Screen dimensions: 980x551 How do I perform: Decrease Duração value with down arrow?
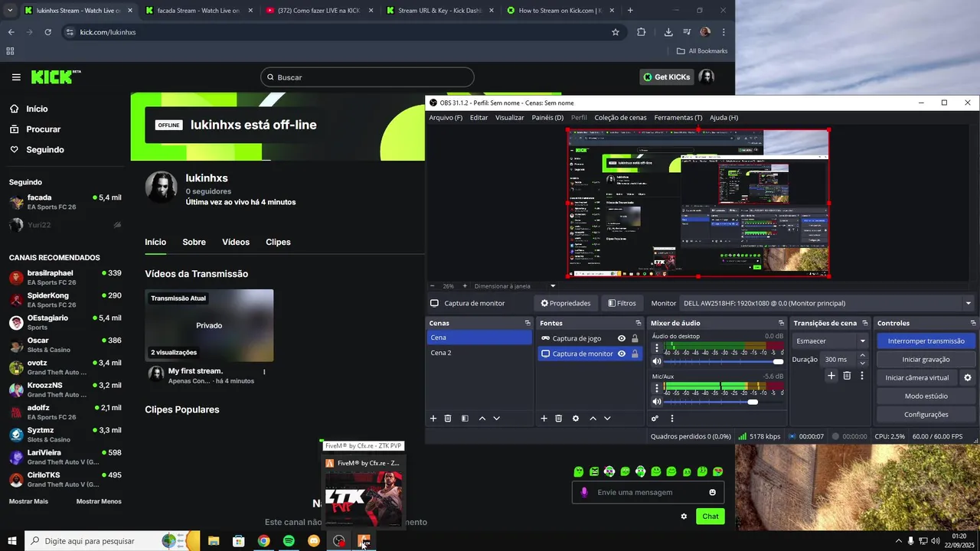pyautogui.click(x=863, y=363)
